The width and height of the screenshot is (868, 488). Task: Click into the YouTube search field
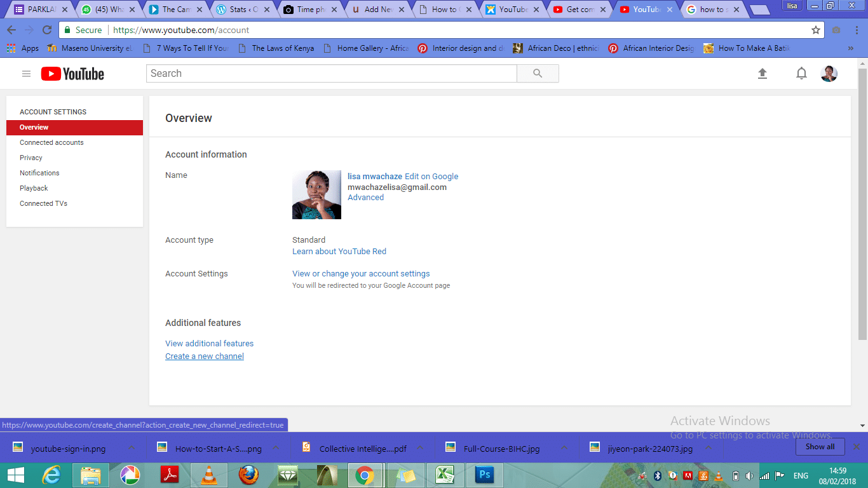click(x=331, y=74)
